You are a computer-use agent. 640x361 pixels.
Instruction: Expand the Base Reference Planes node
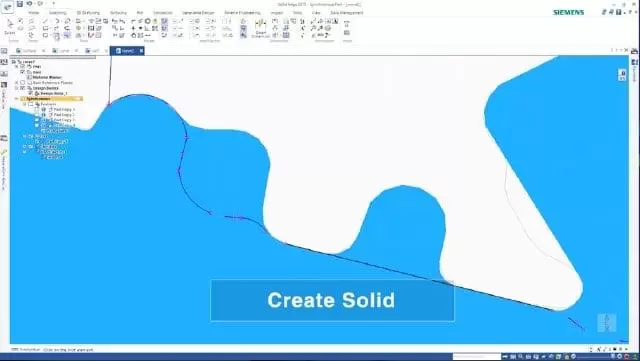pos(17,82)
